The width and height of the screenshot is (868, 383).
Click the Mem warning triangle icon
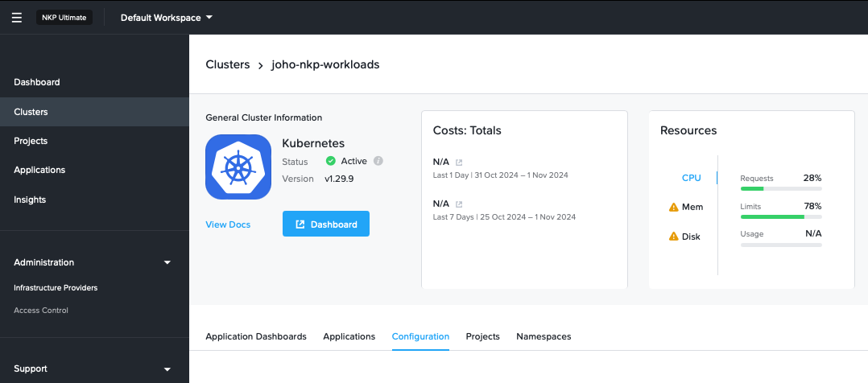click(x=674, y=207)
